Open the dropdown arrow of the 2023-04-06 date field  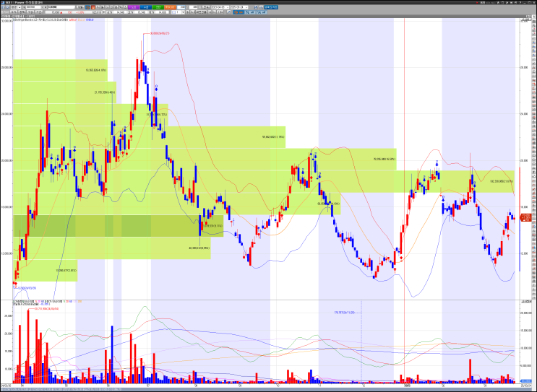tap(227, 7)
